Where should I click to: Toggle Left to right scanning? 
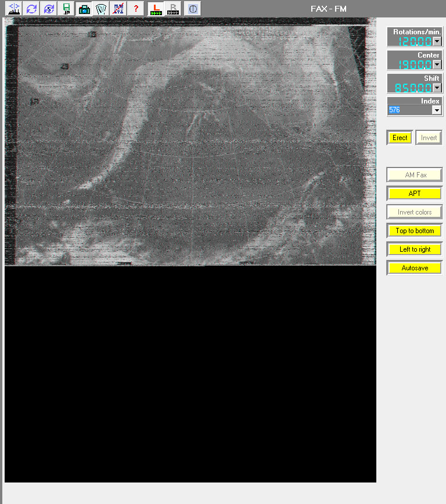pos(415,249)
